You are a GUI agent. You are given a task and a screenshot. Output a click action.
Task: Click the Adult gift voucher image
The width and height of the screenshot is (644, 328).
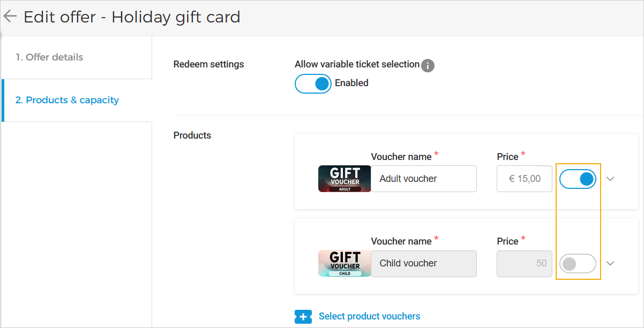345,179
